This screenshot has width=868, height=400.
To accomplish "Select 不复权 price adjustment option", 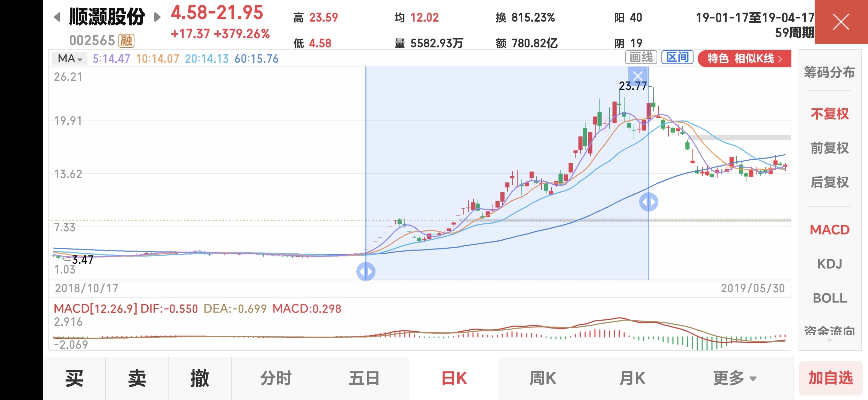I will pyautogui.click(x=829, y=114).
